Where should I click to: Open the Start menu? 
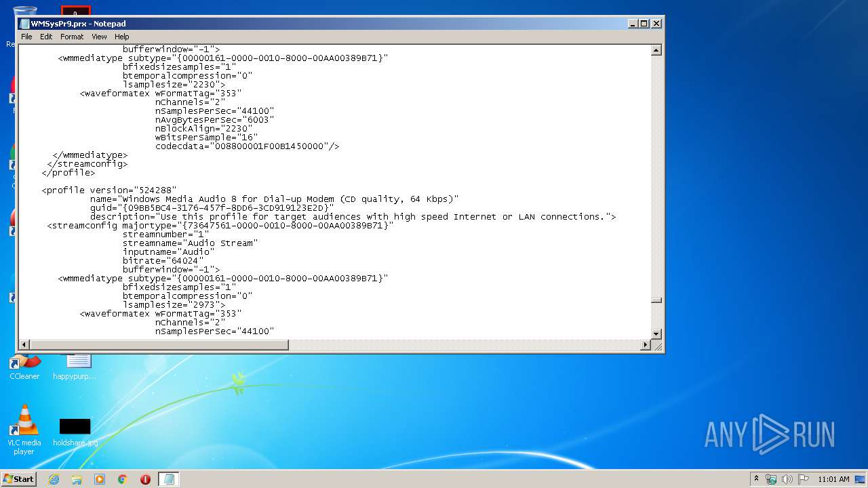coord(18,479)
